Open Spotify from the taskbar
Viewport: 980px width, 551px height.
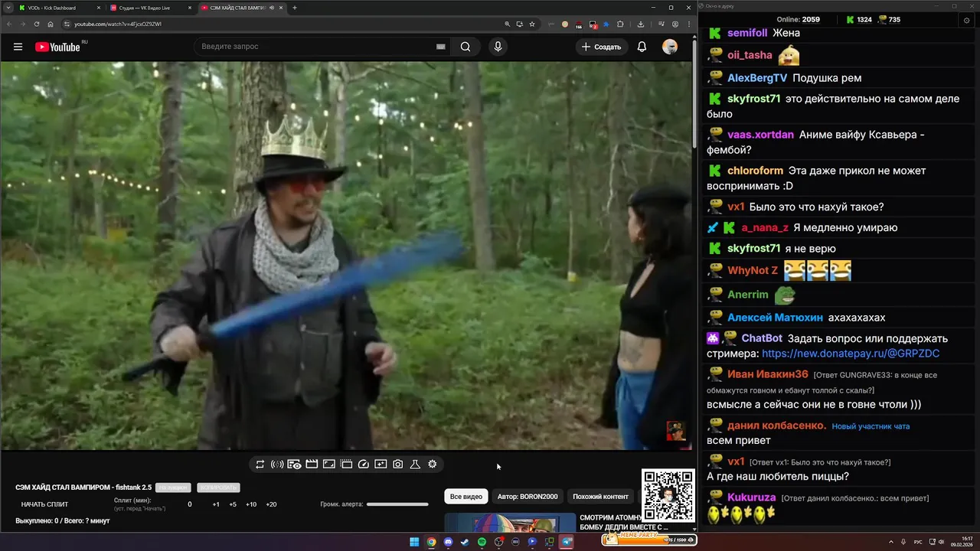[x=482, y=542]
